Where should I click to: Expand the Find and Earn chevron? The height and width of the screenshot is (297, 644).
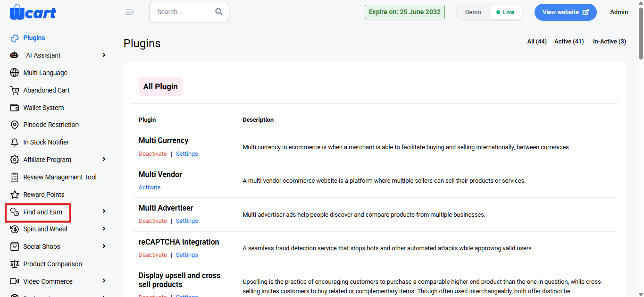click(104, 212)
